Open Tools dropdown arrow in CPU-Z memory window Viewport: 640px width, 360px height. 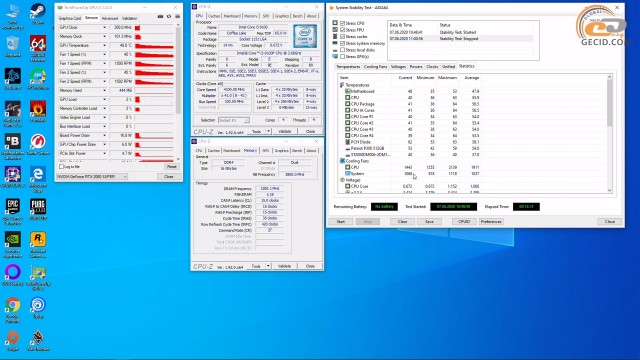click(x=268, y=266)
